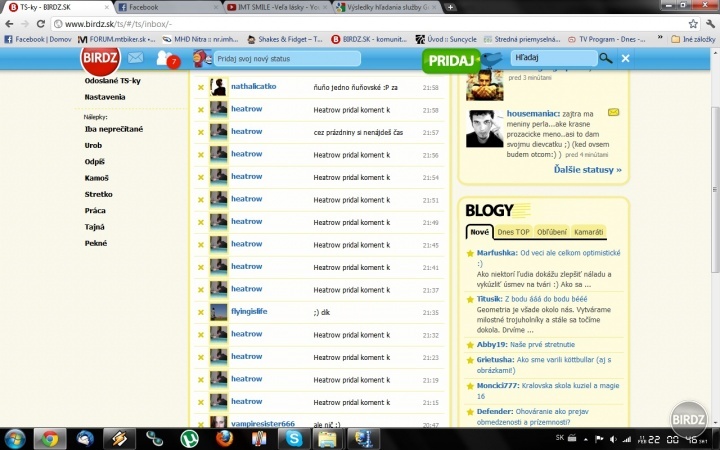Select Dnes TOP blogs tab
Viewport: 720px width, 450px height.
point(513,232)
